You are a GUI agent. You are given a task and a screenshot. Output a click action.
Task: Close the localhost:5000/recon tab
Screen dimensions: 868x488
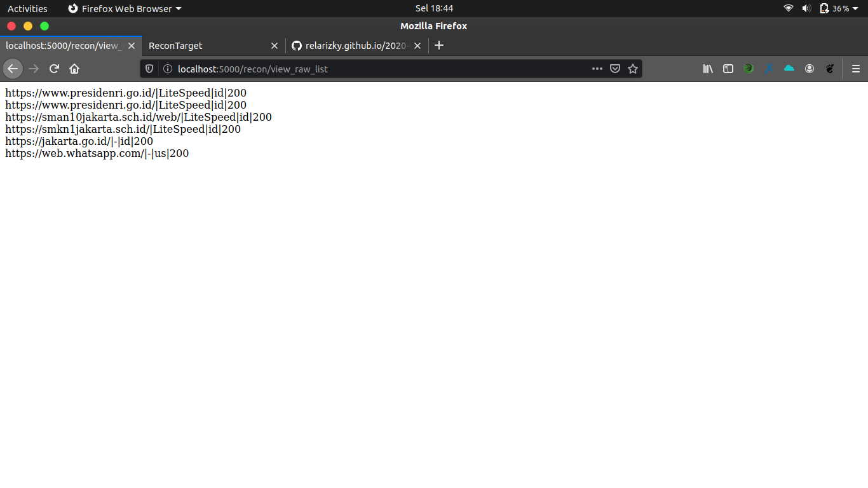click(132, 46)
